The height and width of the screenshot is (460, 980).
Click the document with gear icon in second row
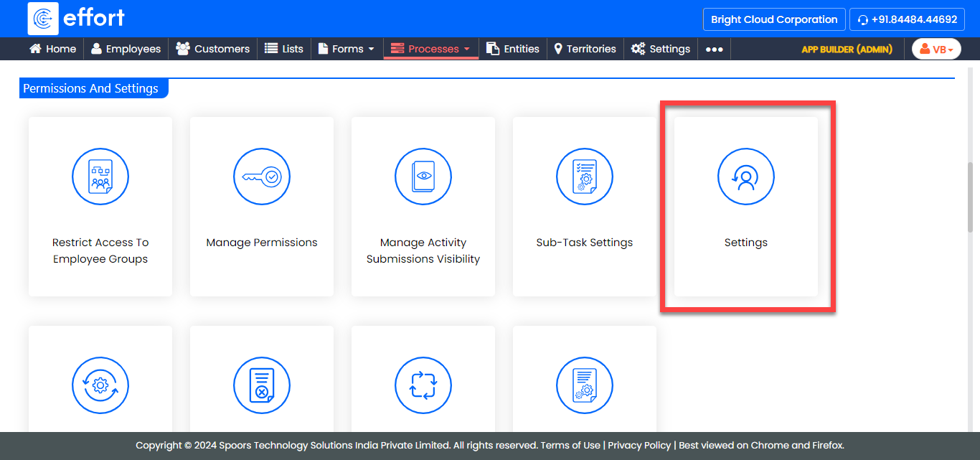tap(585, 385)
